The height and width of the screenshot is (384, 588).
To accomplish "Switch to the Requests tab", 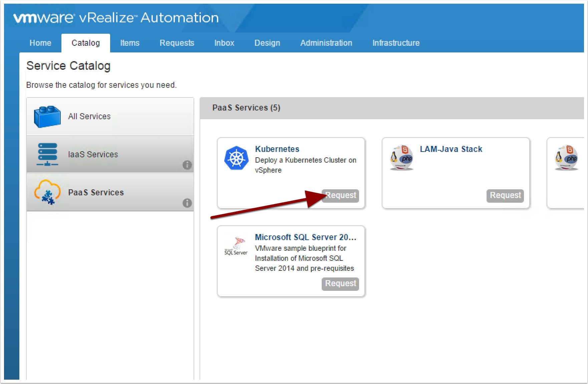I will 177,43.
